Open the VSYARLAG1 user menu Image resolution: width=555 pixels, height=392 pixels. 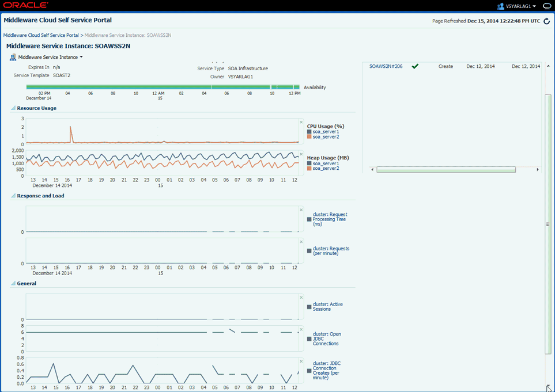coord(520,6)
